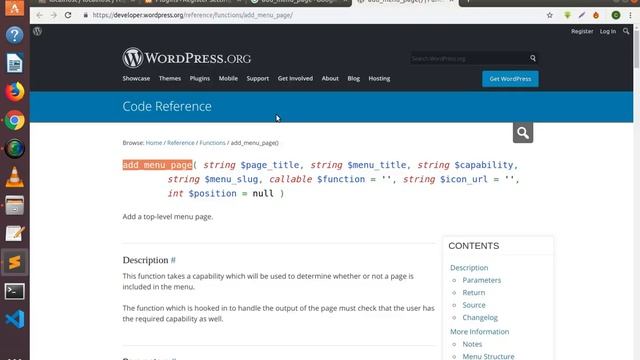Launch Sublime Text from the dock
This screenshot has width=640, height=360.
(x=14, y=262)
